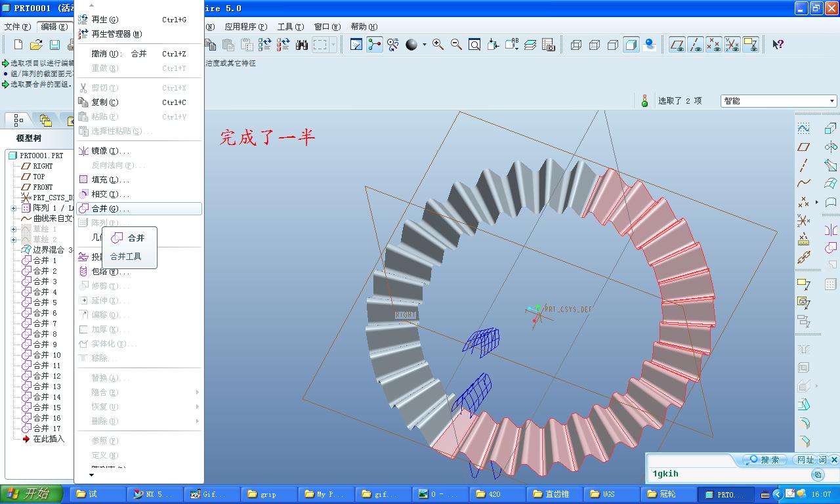Click the 网址 button in floating toolbar
Screen dimensions: 840x504
805,459
